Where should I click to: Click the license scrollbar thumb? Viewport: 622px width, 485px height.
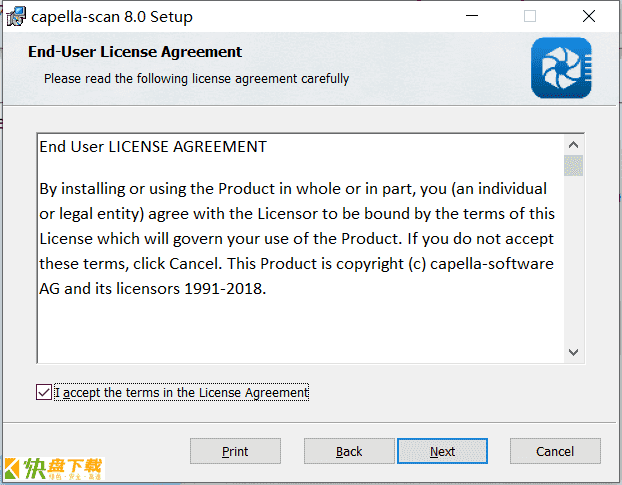click(573, 165)
